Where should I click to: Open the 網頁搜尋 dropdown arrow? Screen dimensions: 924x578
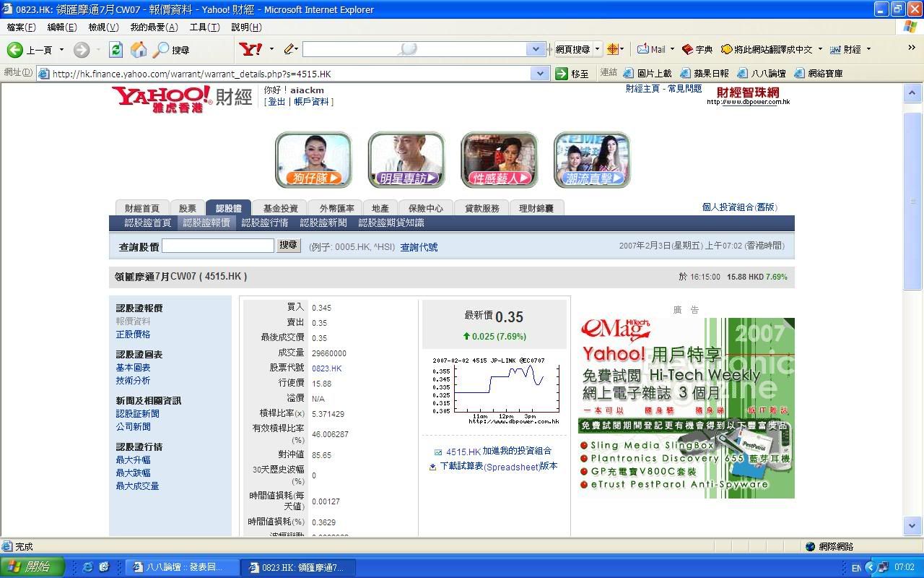pyautogui.click(x=597, y=49)
